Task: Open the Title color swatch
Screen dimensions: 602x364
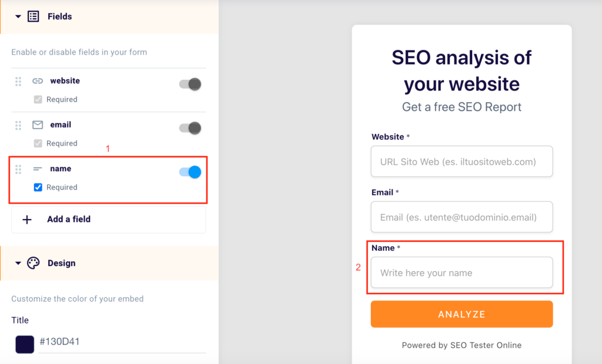Action: [25, 343]
